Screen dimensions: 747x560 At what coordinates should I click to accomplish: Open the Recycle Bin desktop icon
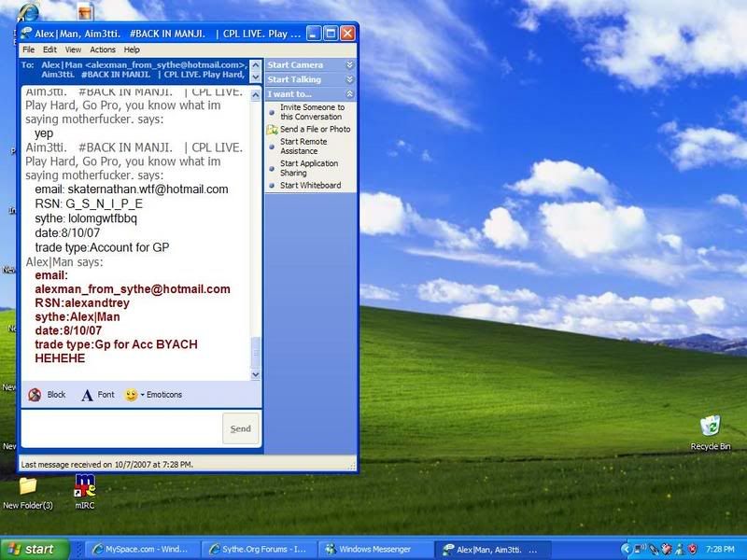click(x=711, y=426)
